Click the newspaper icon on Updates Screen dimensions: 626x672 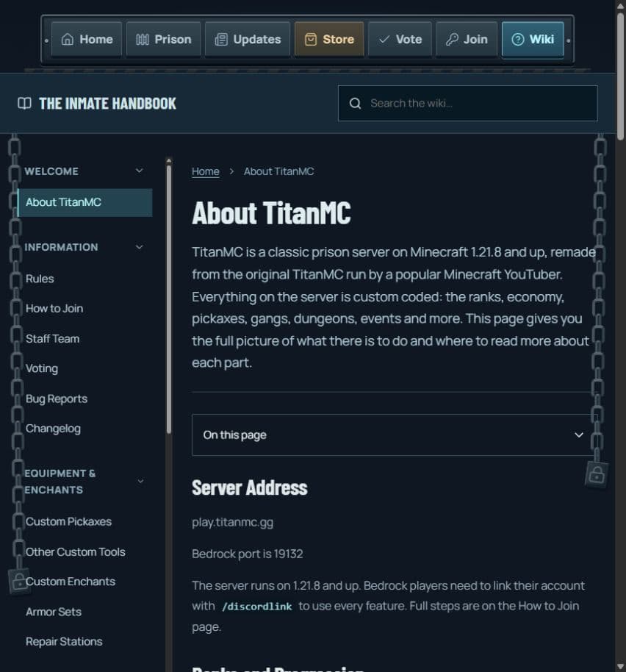click(x=221, y=40)
